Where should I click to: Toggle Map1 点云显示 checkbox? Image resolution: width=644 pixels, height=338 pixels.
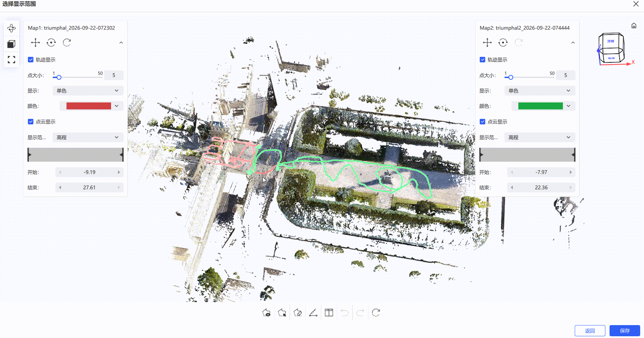pyautogui.click(x=31, y=122)
